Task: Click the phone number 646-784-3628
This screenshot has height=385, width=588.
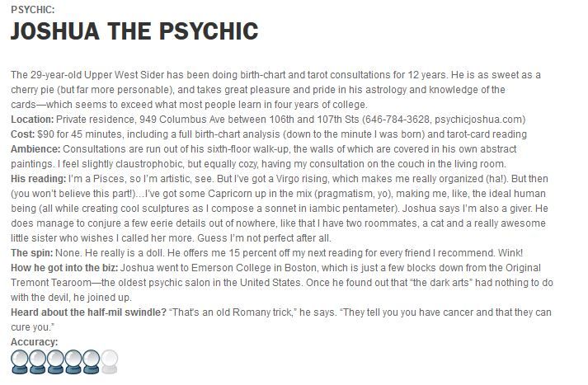Action: coord(397,120)
